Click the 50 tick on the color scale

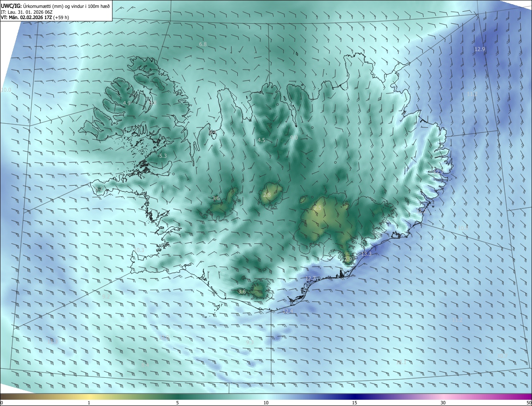[529, 403]
